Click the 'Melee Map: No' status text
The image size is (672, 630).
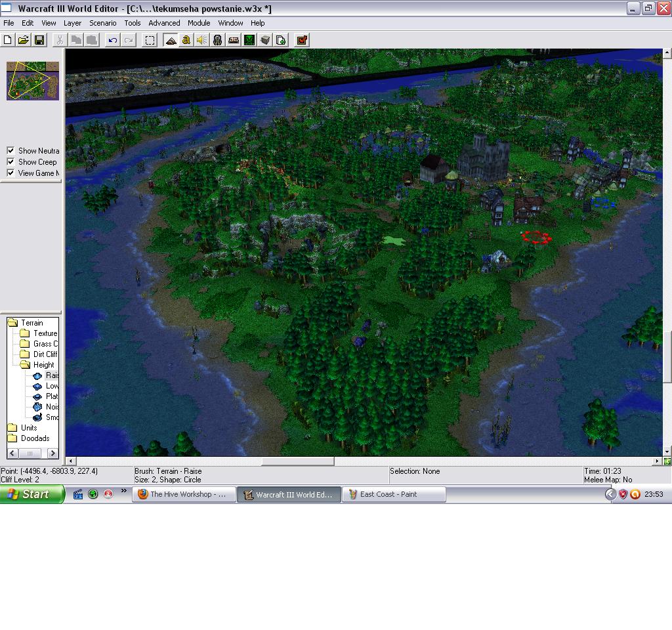pos(608,480)
